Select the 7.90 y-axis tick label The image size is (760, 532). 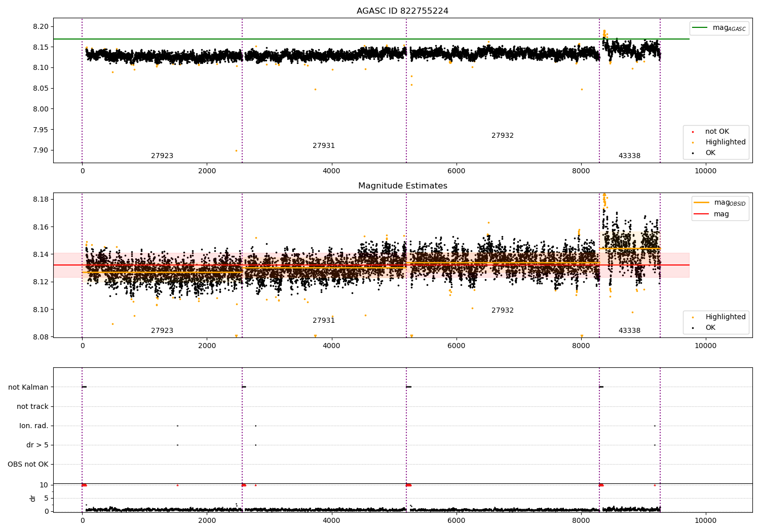click(x=42, y=150)
